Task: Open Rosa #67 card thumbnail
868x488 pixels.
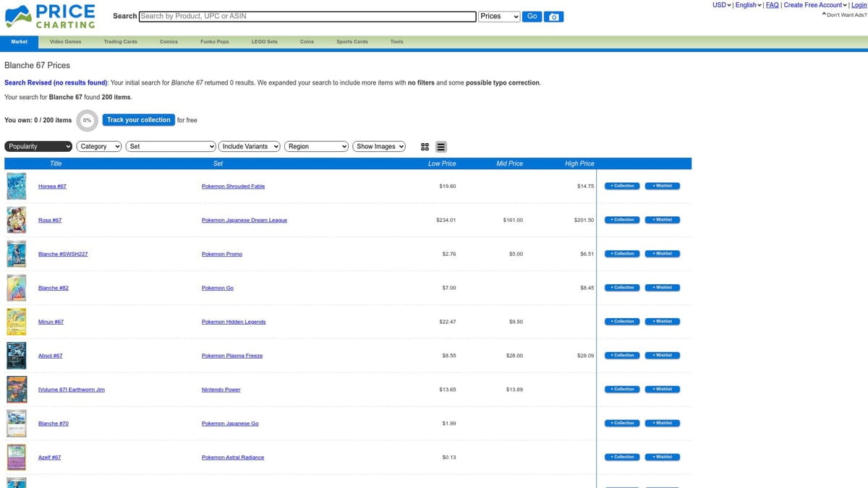Action: coord(16,220)
